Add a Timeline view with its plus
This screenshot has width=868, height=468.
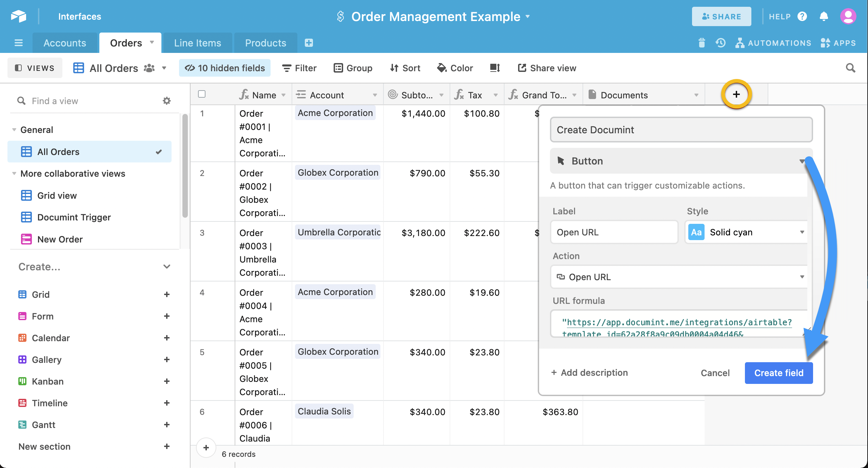(x=166, y=403)
